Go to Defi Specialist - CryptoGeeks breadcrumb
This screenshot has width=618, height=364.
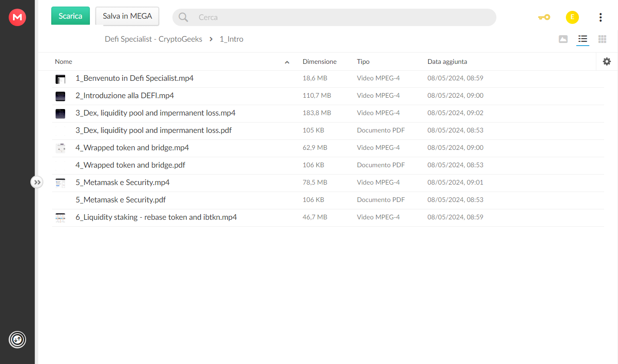154,39
